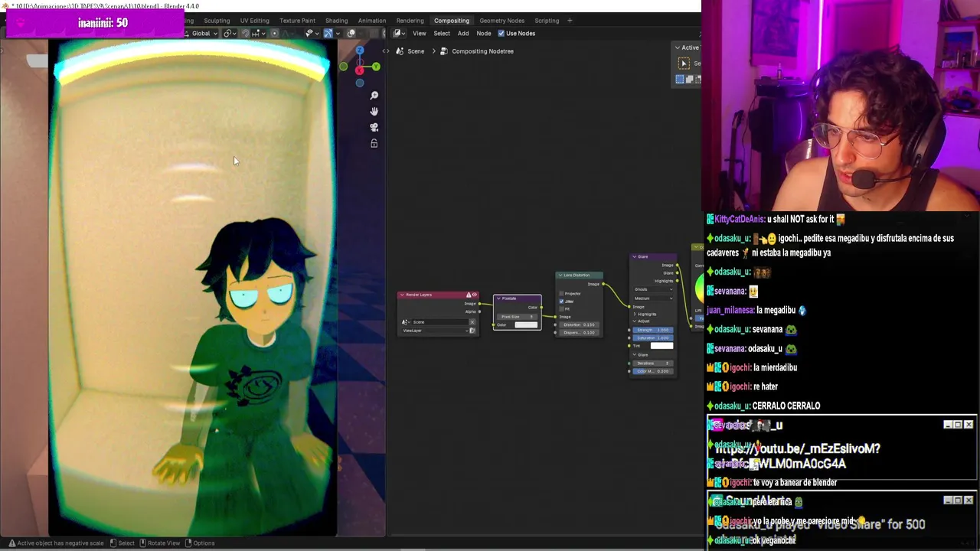Toggle proportional editing icon
Screen dimensions: 980x551
pos(275,33)
